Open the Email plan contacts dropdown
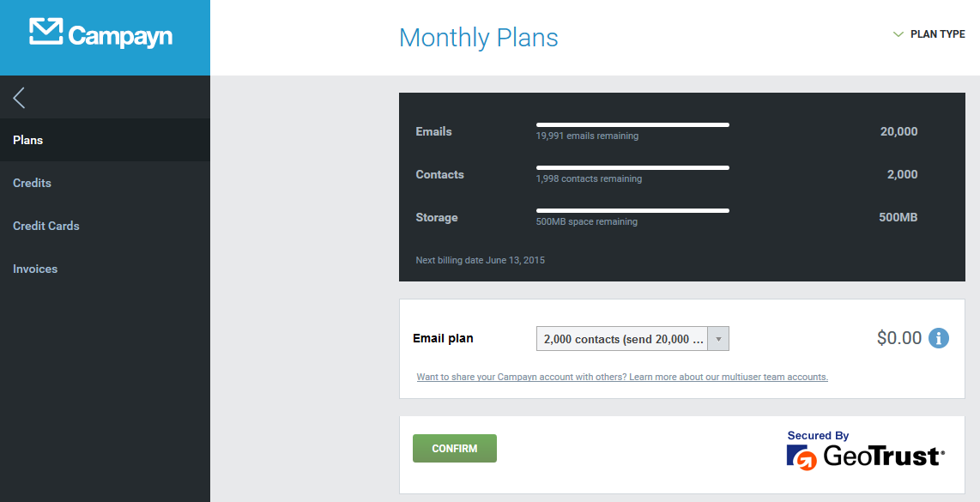The image size is (980, 502). pos(623,339)
